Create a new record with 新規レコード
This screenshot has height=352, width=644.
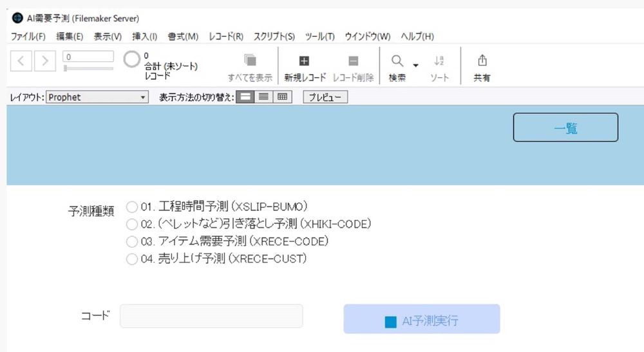click(x=304, y=68)
